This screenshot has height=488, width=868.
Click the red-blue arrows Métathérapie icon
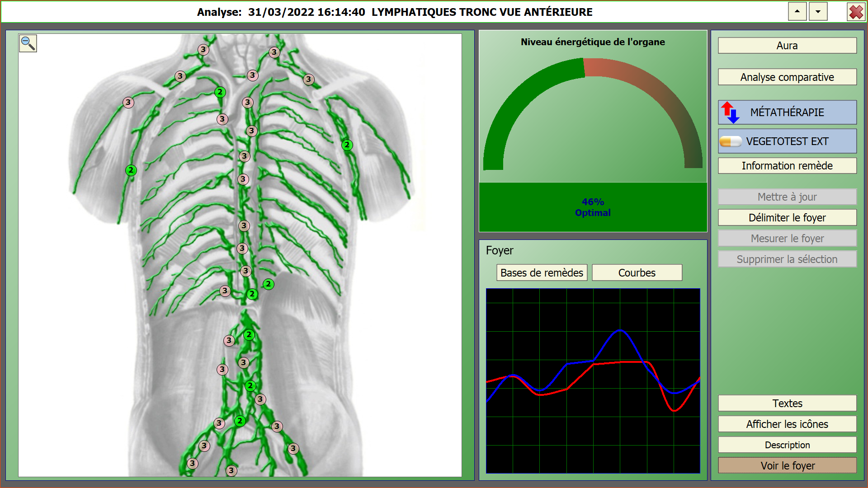click(730, 112)
